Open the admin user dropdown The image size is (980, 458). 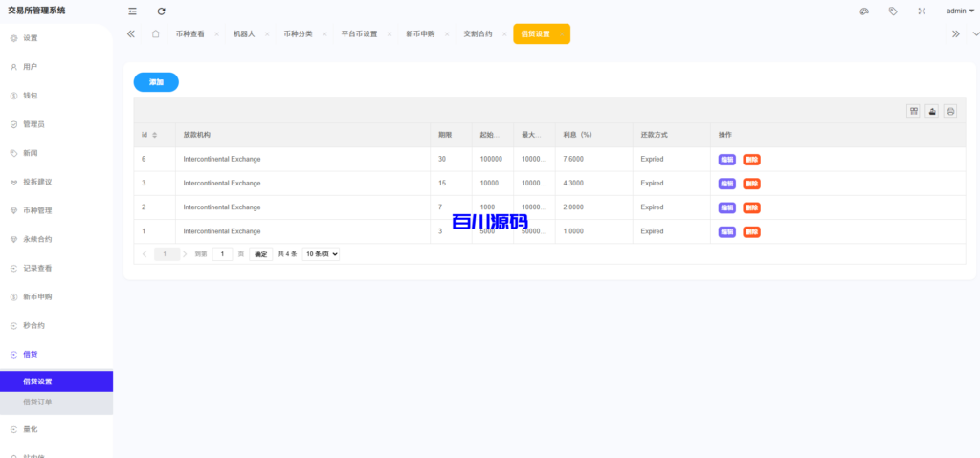960,11
